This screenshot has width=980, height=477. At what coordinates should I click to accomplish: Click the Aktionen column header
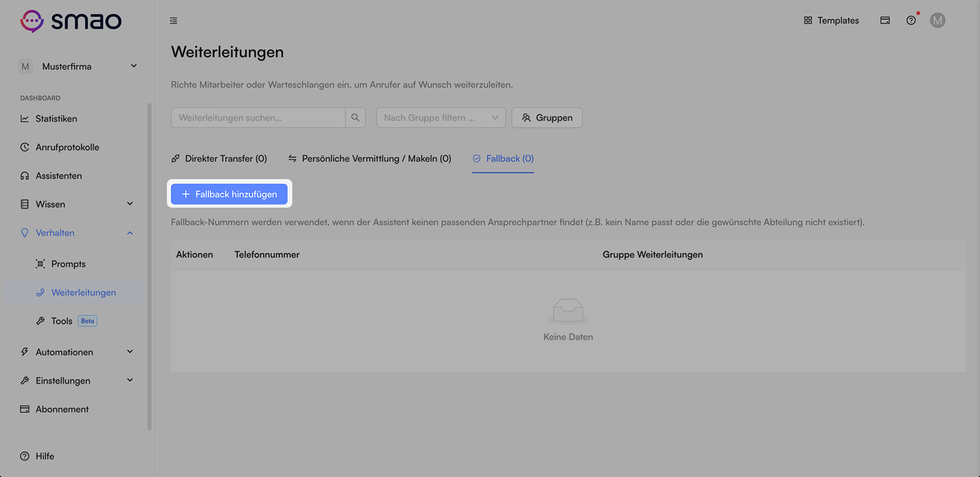(194, 255)
